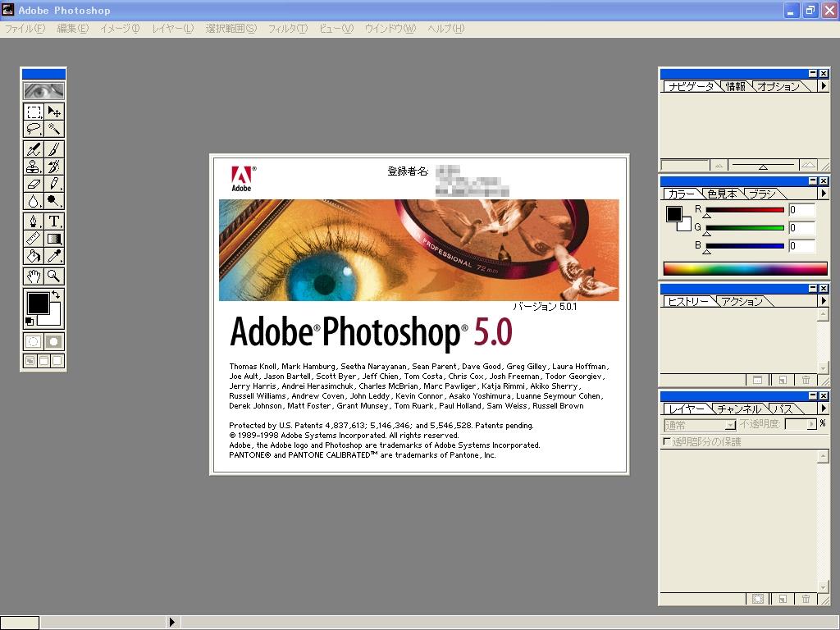Click History panel new document icon

pyautogui.click(x=783, y=380)
